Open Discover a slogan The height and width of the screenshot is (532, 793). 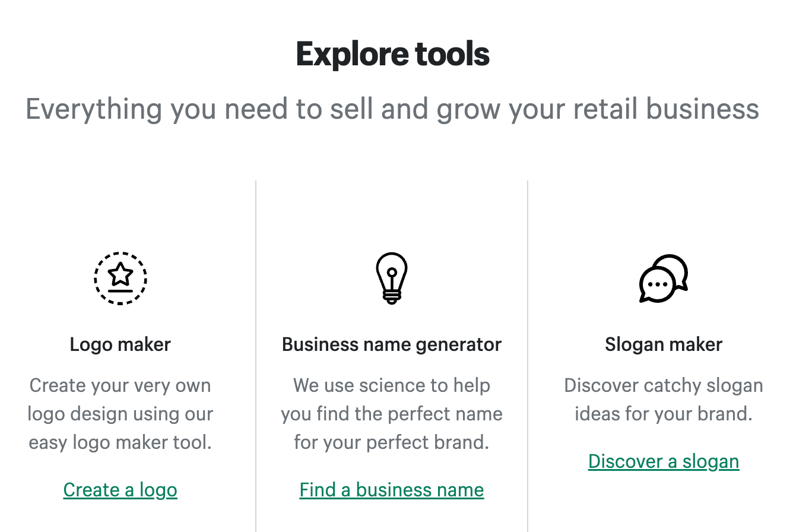tap(663, 461)
